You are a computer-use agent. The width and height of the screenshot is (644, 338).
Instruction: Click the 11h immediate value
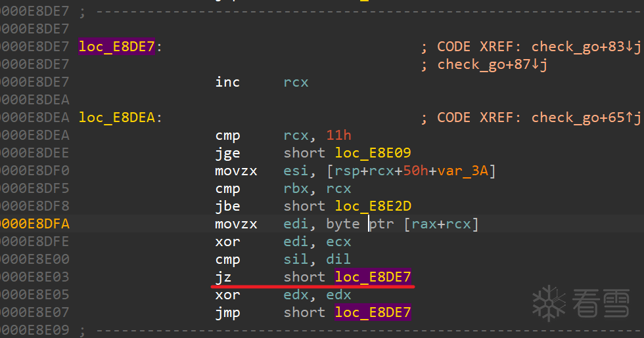click(x=339, y=135)
